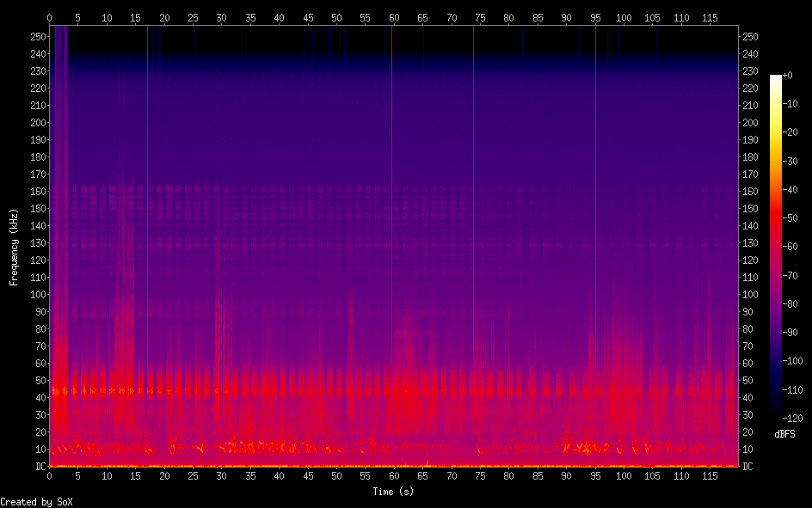Click the 130 label on the right frequency axis
Viewport: 812px width, 508px height.
coord(750,243)
